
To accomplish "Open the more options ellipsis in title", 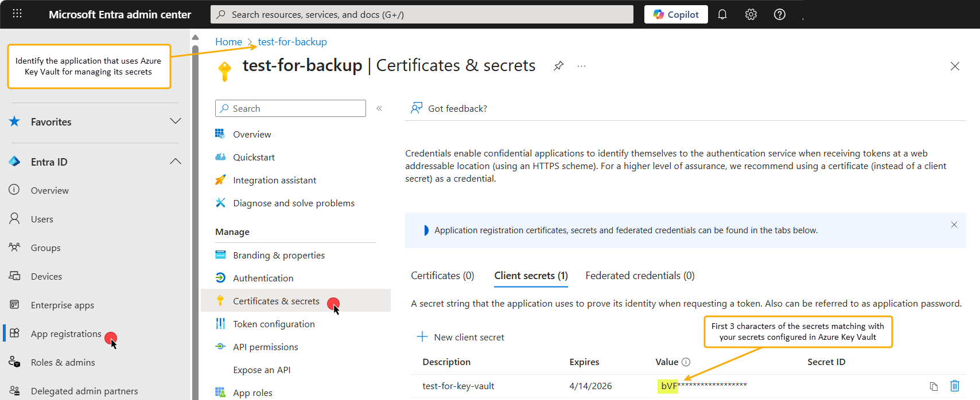I will point(582,66).
